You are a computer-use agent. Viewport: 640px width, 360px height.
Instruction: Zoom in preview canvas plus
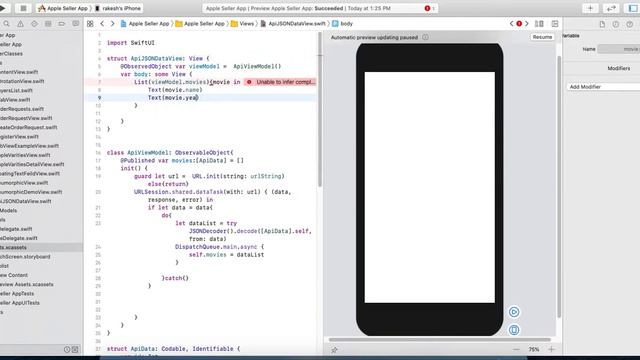pos(551,349)
